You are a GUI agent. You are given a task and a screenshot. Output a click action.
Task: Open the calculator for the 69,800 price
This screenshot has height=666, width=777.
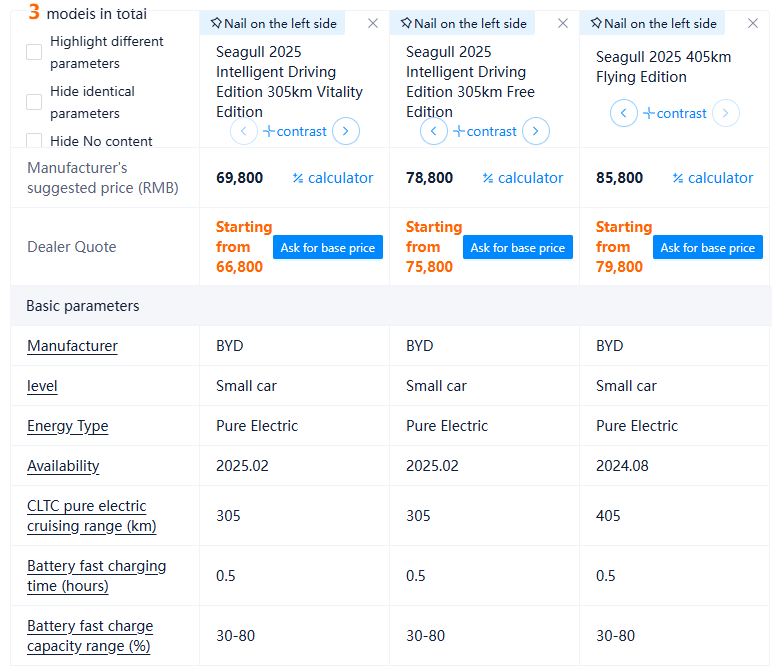pyautogui.click(x=332, y=178)
